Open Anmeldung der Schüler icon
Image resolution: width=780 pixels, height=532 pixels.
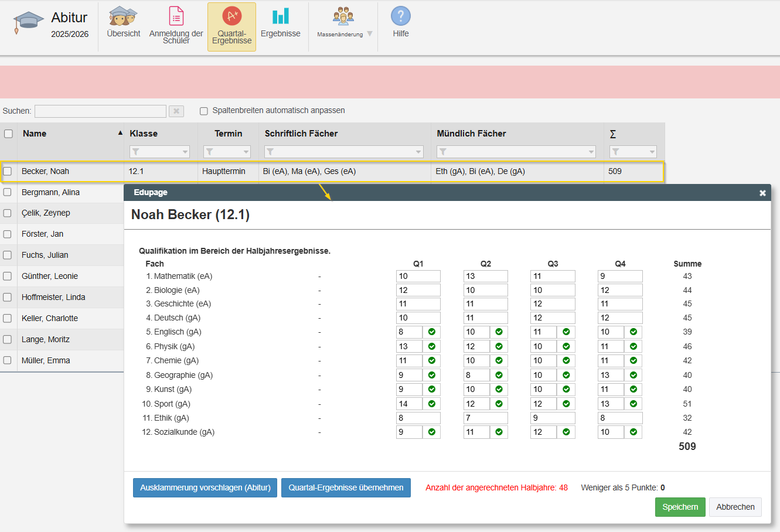176,16
